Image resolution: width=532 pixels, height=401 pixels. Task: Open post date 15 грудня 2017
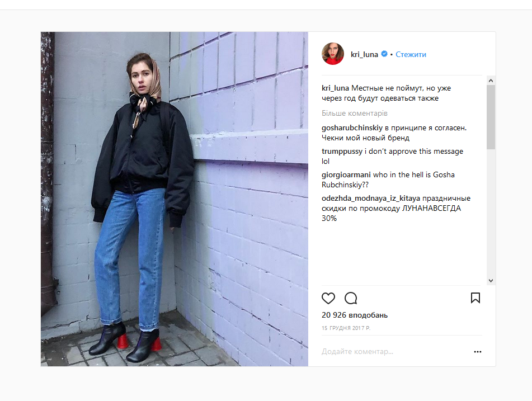pos(346,328)
